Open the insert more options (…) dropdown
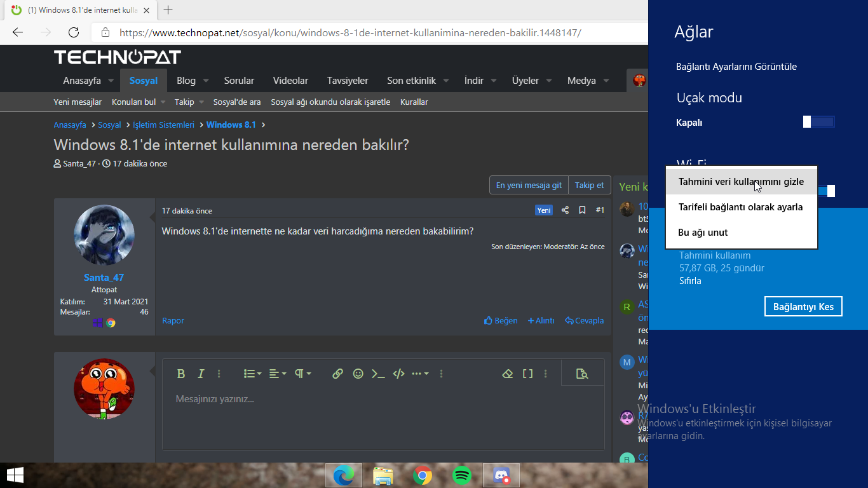 click(420, 374)
